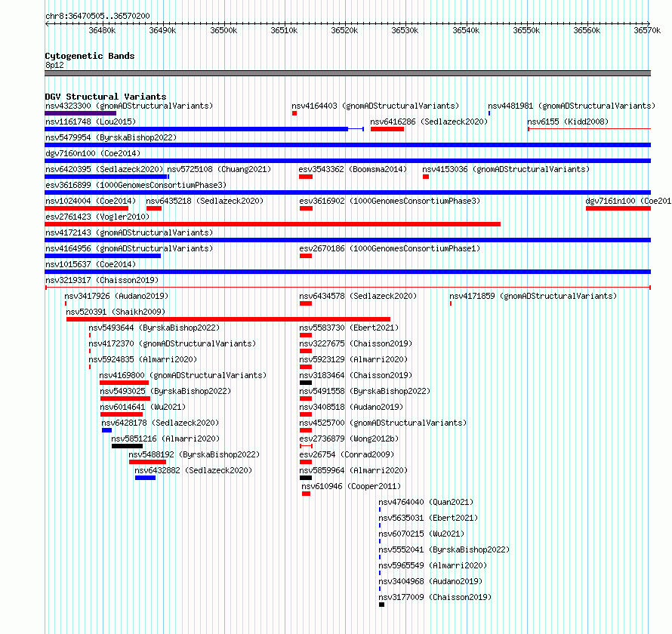672x634 pixels.
Task: Click the blue nsv6432882 feature bar
Action: coord(145,478)
